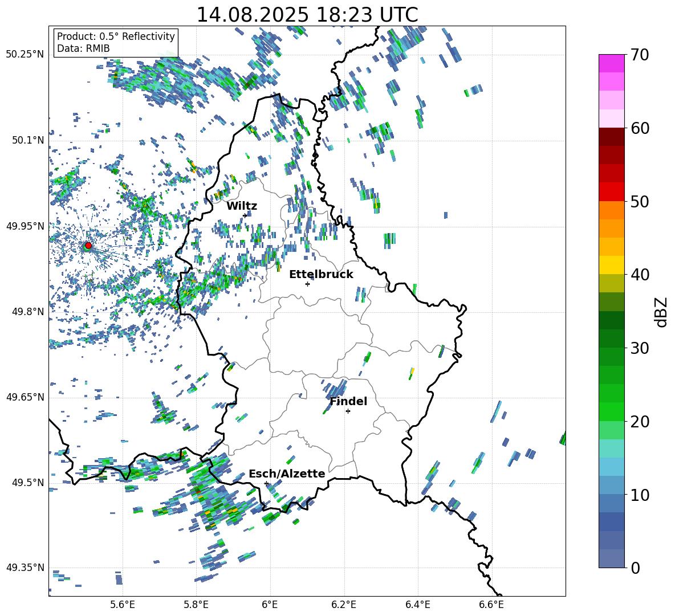Select the Ettelbruck city label
675x616 pixels.
(x=321, y=275)
